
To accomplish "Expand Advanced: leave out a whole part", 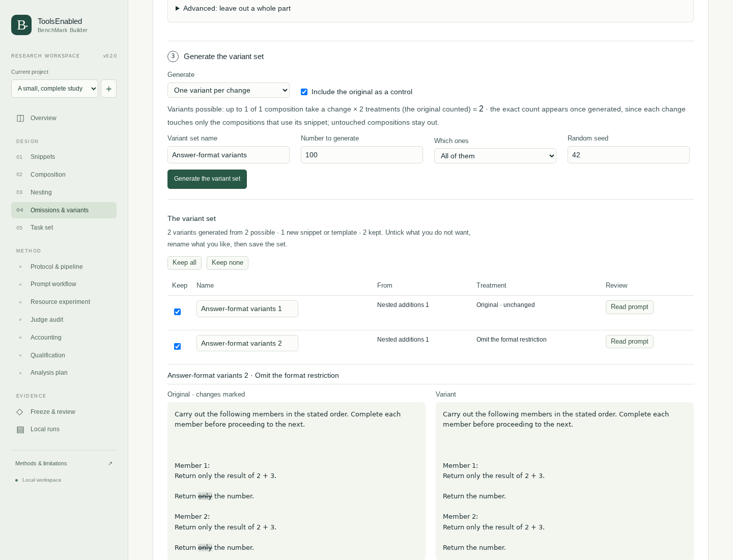I will point(233,9).
